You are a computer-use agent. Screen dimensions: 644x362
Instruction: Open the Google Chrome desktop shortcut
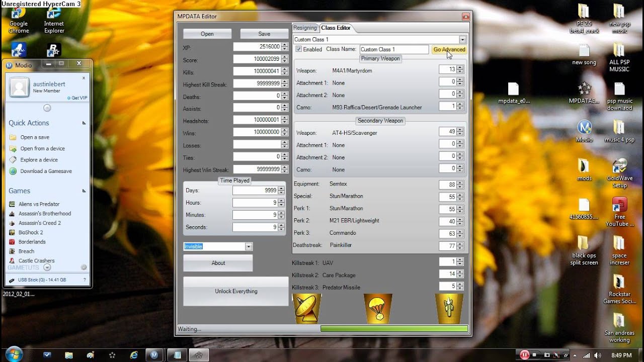tap(19, 20)
